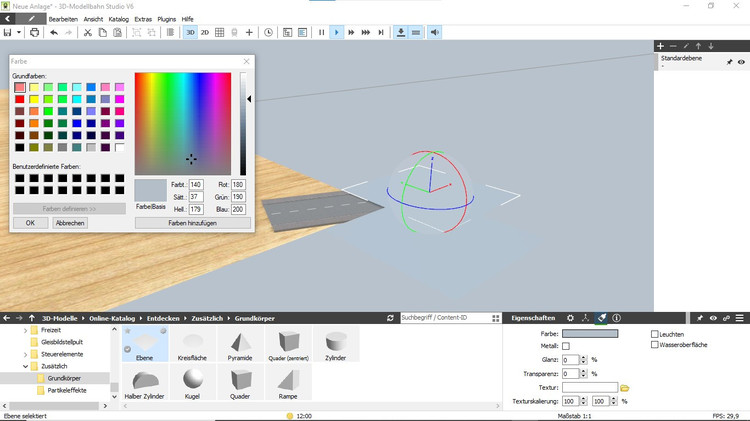Screen dimensions: 750x421
Task: Check the Wasseroberfläche option
Action: pos(655,345)
